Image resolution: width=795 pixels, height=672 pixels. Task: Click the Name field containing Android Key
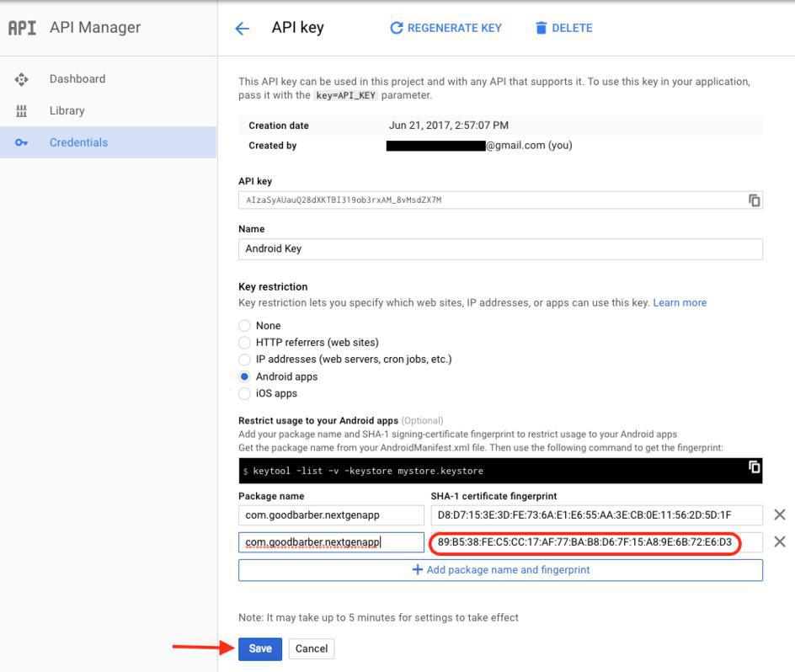(x=500, y=248)
